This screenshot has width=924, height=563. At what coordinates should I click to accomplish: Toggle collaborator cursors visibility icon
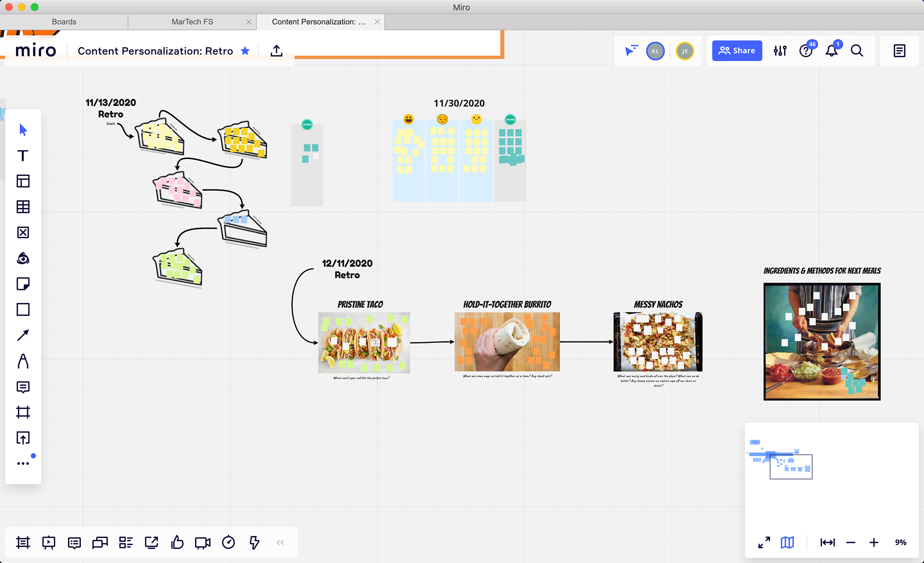click(x=631, y=51)
